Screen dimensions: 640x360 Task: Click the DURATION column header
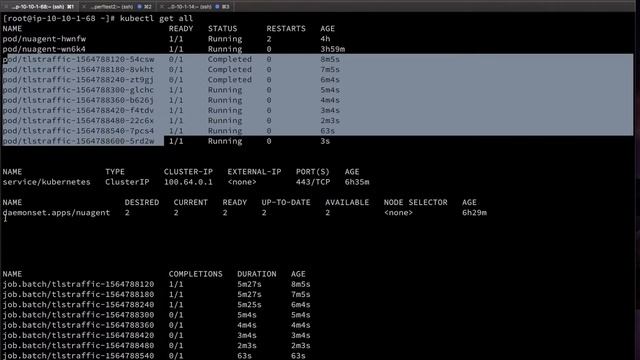[257, 273]
